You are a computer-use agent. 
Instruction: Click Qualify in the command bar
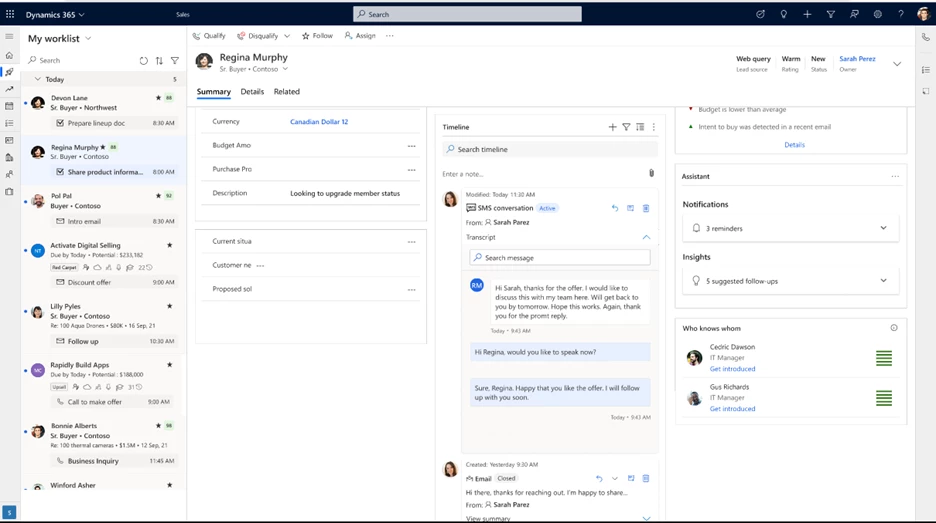209,36
